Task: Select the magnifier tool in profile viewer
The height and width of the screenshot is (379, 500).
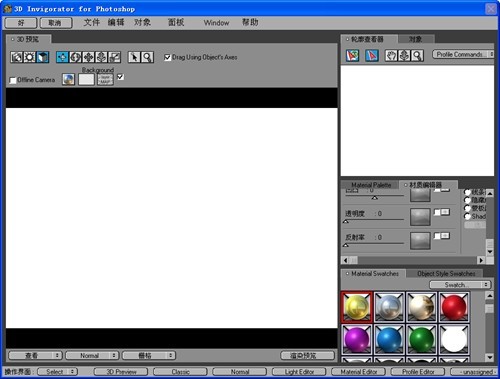Action: point(417,55)
